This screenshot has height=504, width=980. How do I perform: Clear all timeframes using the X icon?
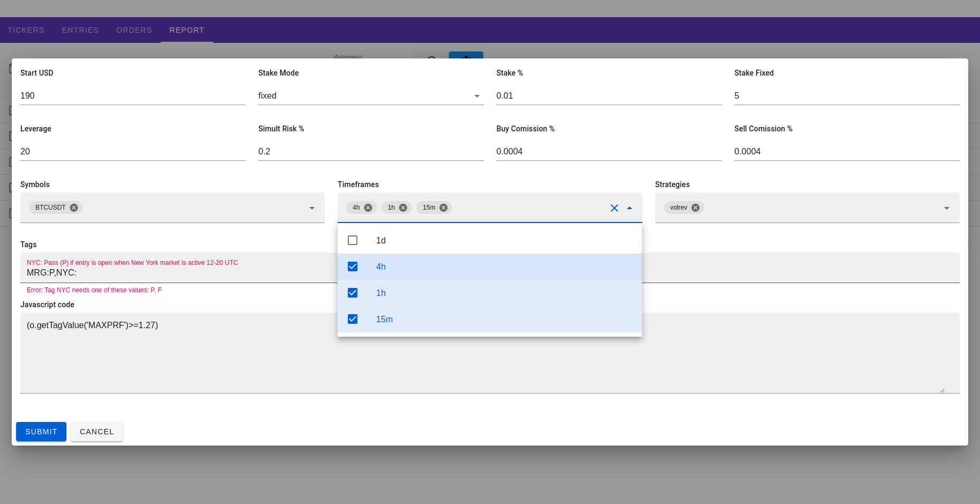click(614, 208)
